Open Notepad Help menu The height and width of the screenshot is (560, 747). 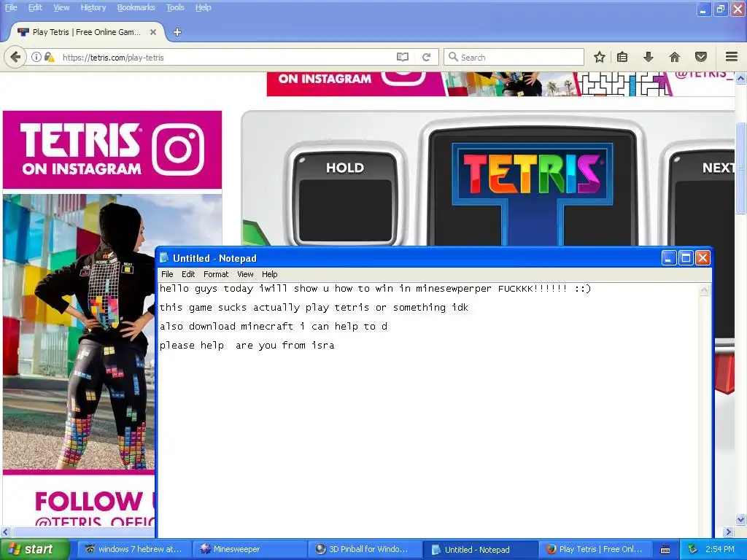pos(270,274)
